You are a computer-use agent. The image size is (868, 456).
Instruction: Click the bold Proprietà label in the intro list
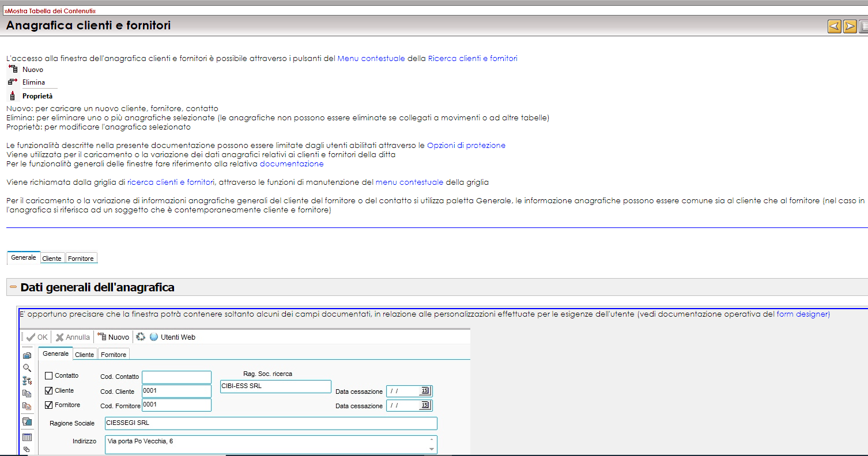click(x=37, y=96)
